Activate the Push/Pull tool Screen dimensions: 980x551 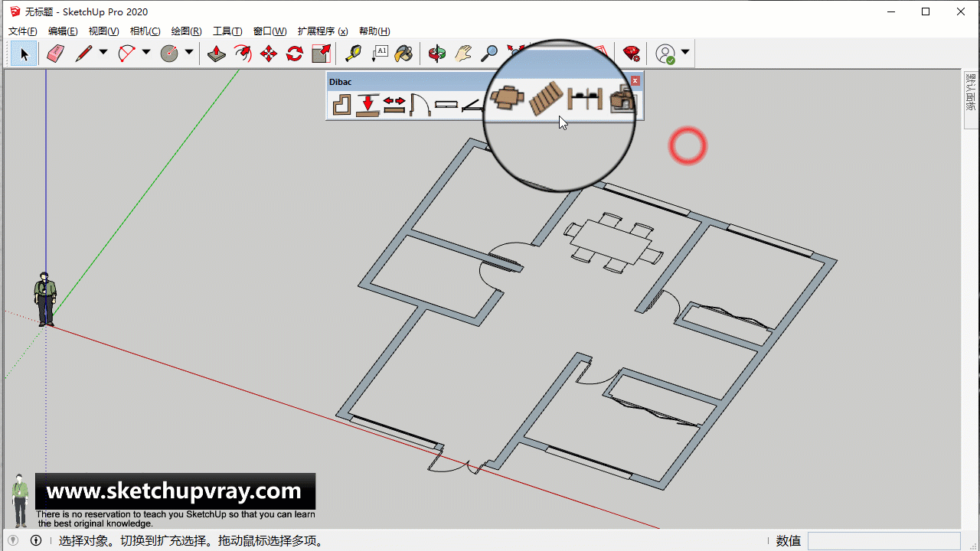pyautogui.click(x=217, y=54)
